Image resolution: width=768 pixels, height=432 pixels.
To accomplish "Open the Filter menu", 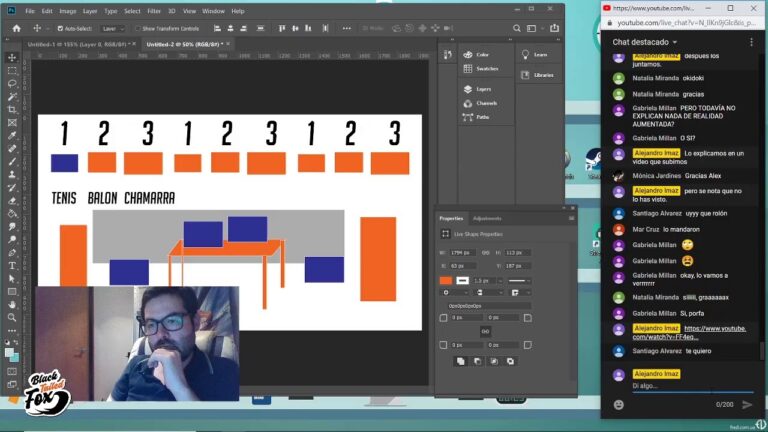I will (x=154, y=11).
